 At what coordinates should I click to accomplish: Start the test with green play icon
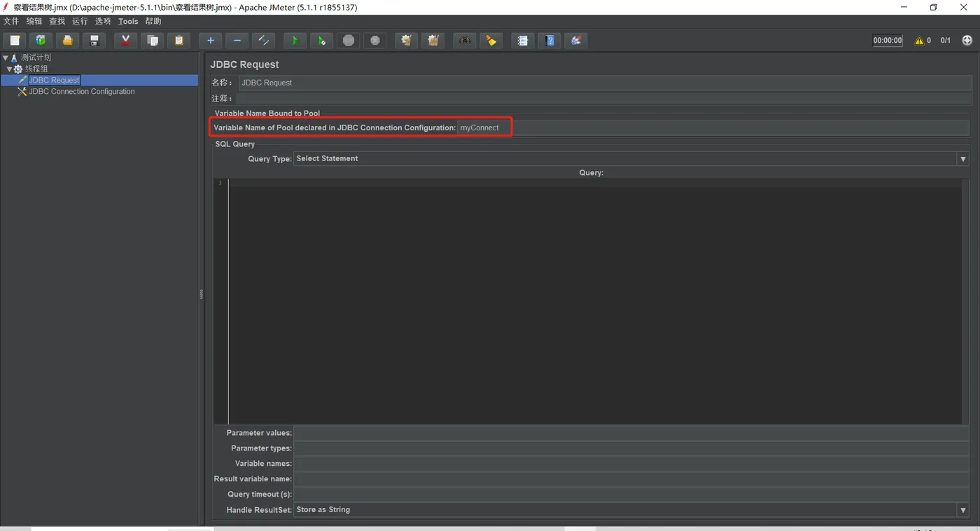click(295, 41)
